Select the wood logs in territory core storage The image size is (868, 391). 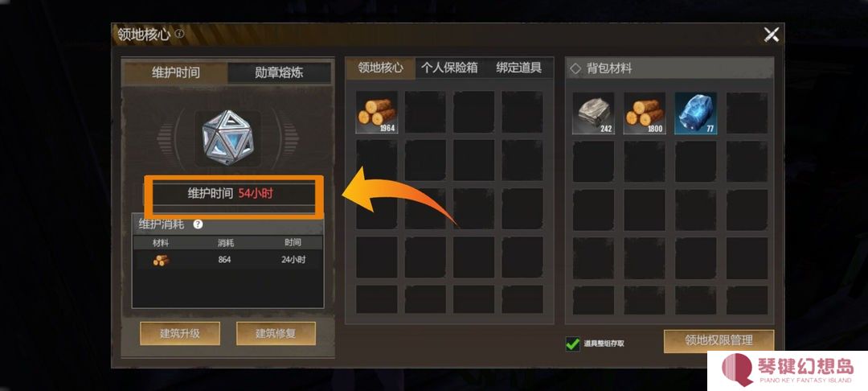click(376, 113)
